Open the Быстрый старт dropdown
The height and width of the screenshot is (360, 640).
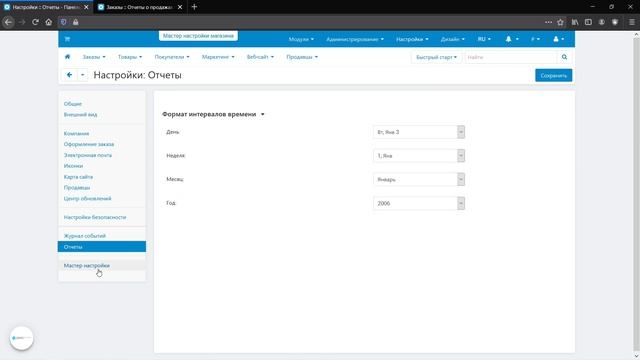tap(436, 57)
